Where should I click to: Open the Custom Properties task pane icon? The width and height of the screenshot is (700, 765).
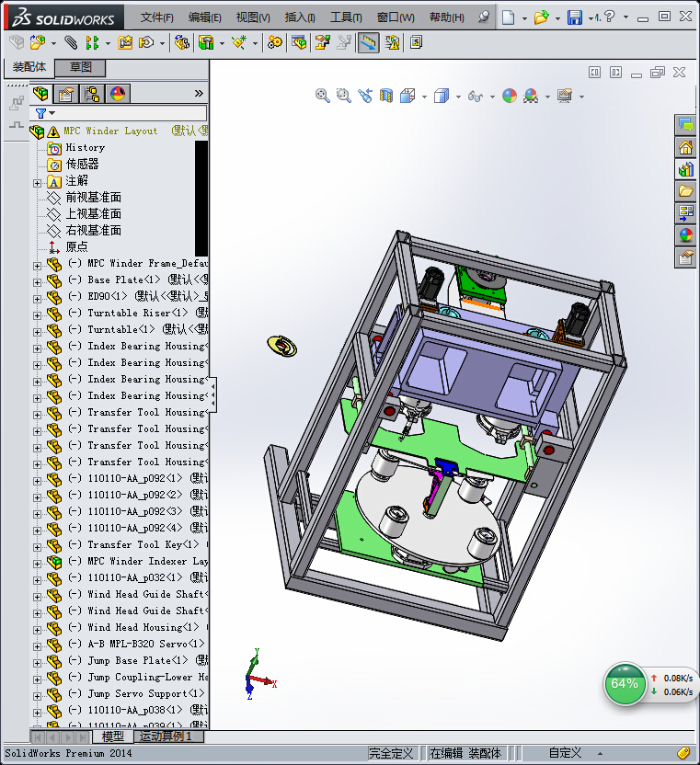point(686,257)
